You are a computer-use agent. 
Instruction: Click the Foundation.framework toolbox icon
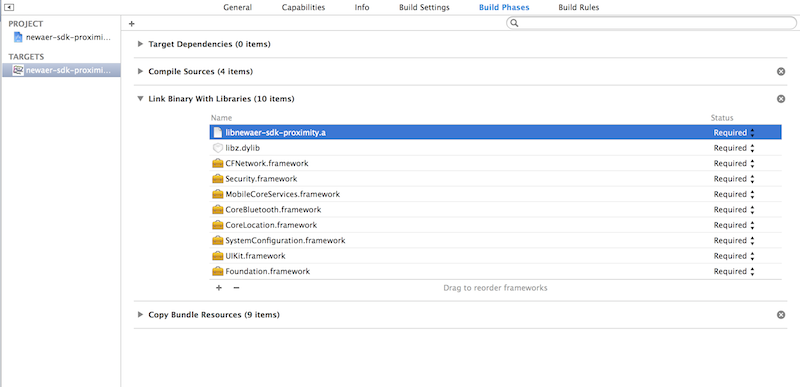pos(218,271)
